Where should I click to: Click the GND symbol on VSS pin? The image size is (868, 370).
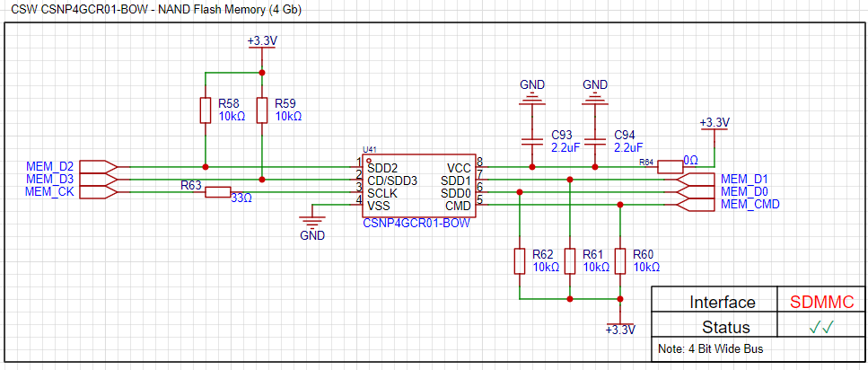[312, 222]
